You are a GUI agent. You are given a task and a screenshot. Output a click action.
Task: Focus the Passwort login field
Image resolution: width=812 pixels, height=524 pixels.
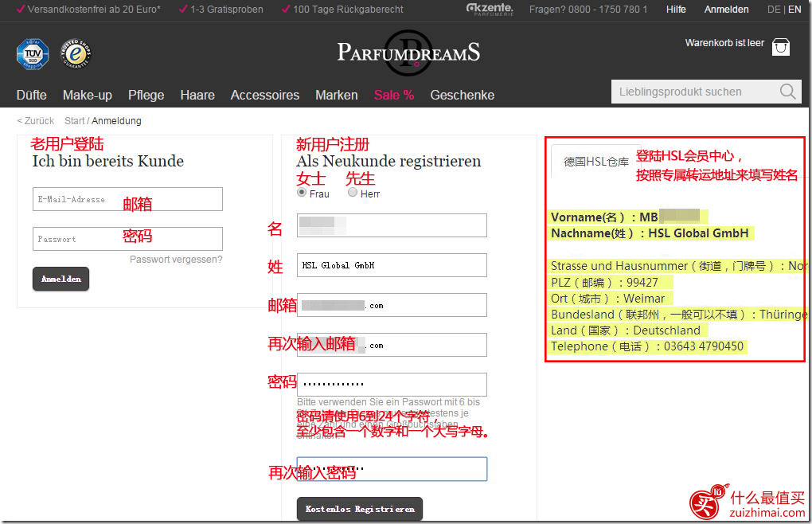click(x=127, y=239)
